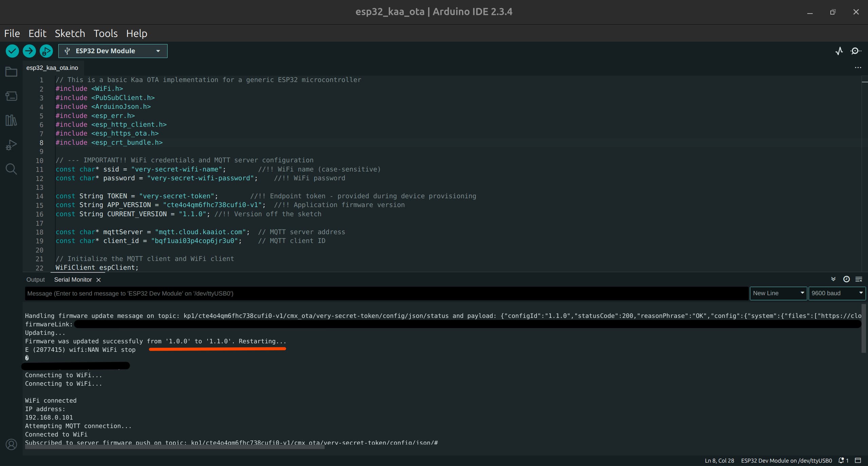
Task: Click the "E (2077415) wifi:NAN WiFi stop" line
Action: [x=80, y=350]
